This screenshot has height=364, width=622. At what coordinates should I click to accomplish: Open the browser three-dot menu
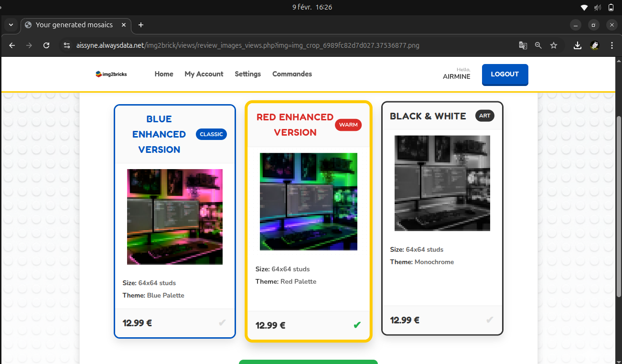(x=612, y=45)
